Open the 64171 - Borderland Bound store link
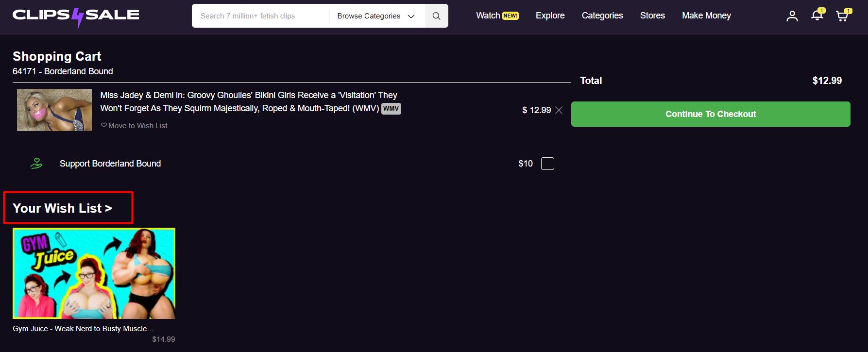868x352 pixels. coord(63,71)
